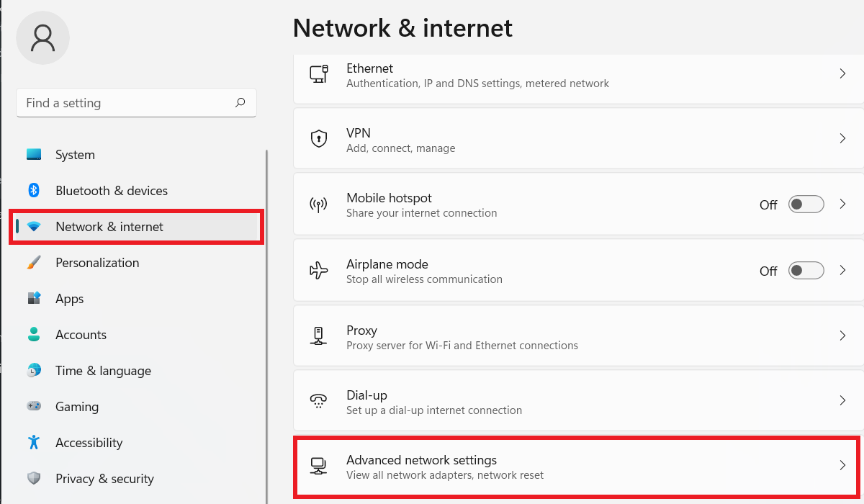Open the System settings category
Image resolution: width=864 pixels, height=504 pixels.
(x=75, y=155)
